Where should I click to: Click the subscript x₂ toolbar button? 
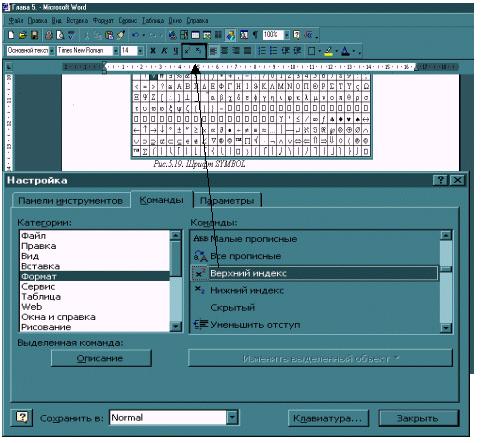coord(198,51)
